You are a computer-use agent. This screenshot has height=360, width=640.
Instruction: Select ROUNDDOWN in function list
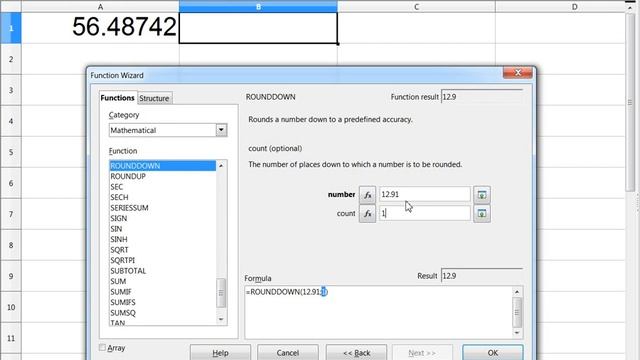tap(162, 166)
